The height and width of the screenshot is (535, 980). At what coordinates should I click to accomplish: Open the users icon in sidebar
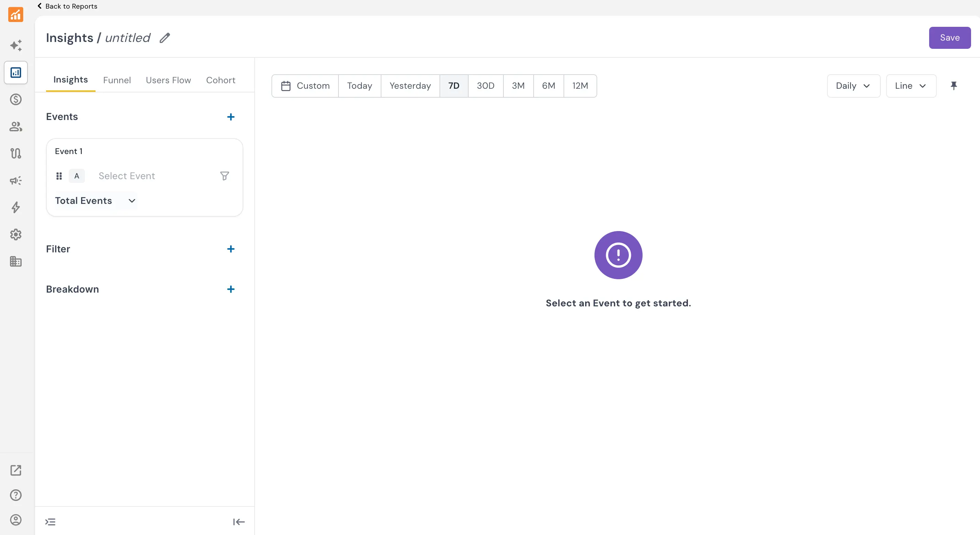click(15, 127)
